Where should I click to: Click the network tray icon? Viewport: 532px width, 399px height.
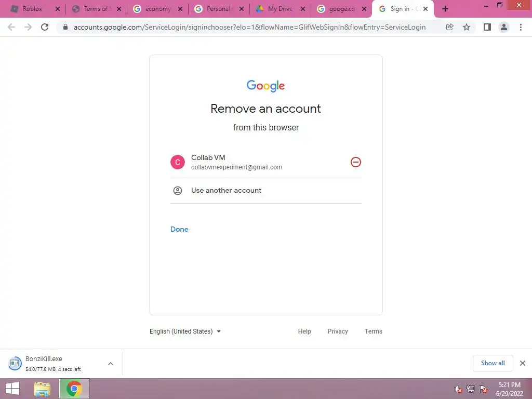point(471,389)
